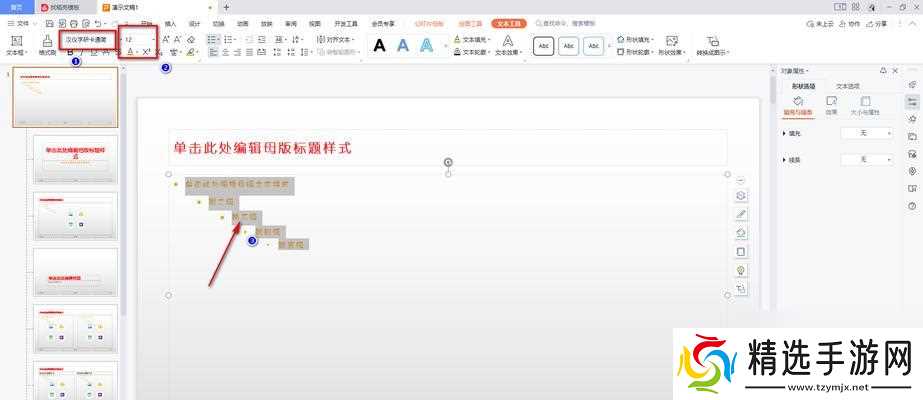Image resolution: width=923 pixels, height=400 pixels.
Task: Switch to the 插入 Insert ribbon tab
Action: pyautogui.click(x=171, y=24)
